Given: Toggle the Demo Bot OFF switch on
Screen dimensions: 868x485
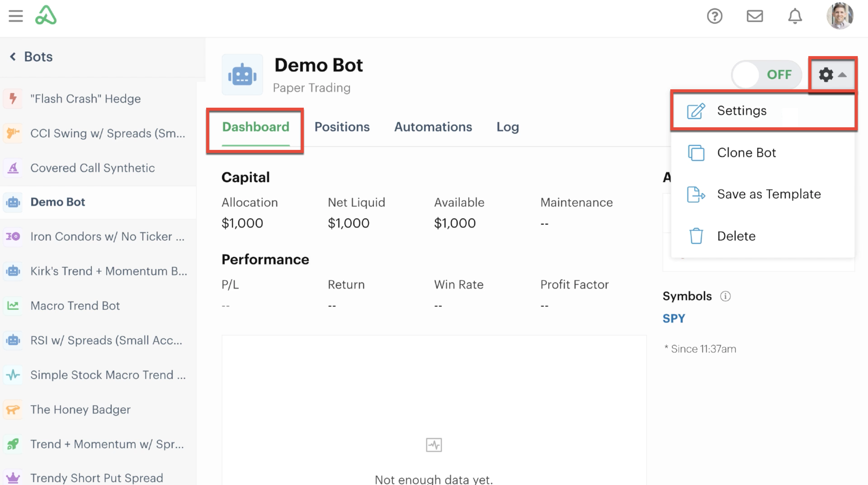Looking at the screenshot, I should click(x=766, y=74).
